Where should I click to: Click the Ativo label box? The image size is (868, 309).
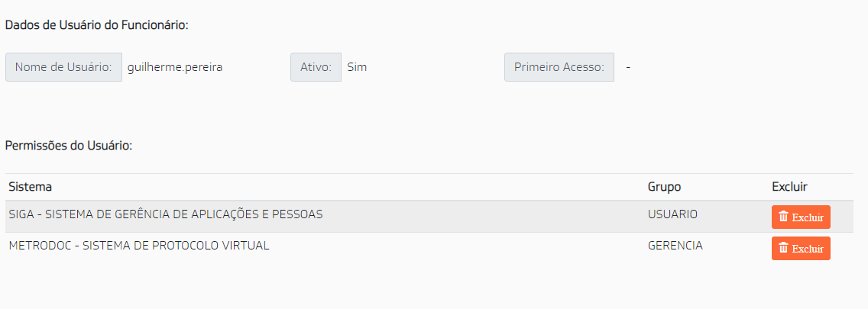pos(316,67)
